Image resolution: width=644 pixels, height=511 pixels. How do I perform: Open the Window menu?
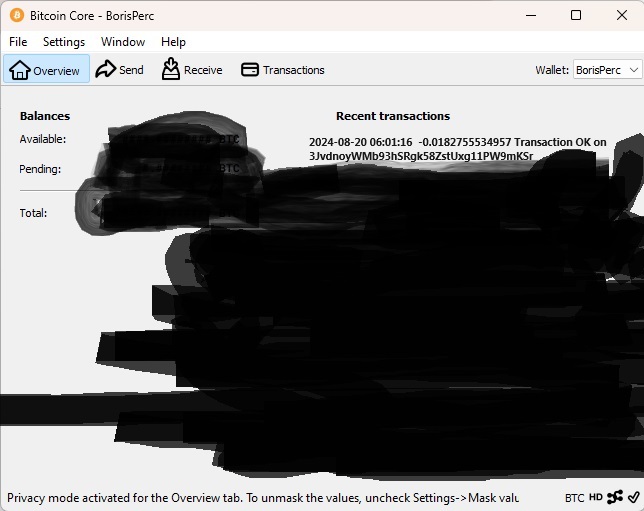123,42
